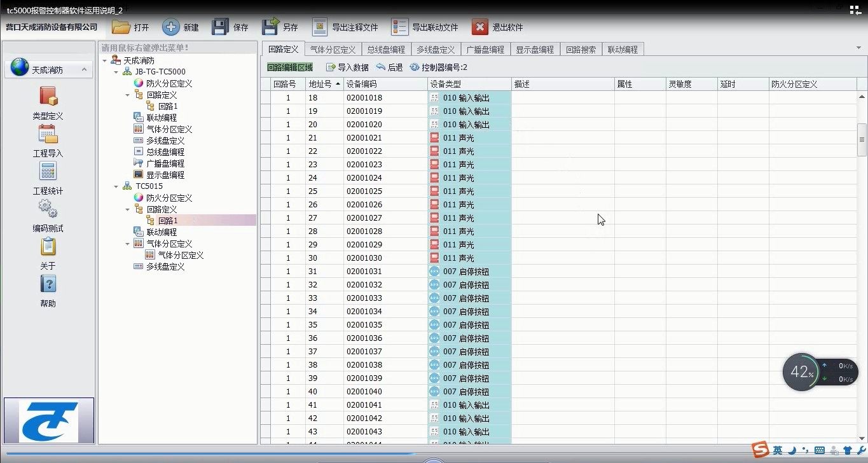Image resolution: width=868 pixels, height=463 pixels.
Task: Sort by the 地址号 column header
Action: pyautogui.click(x=324, y=84)
